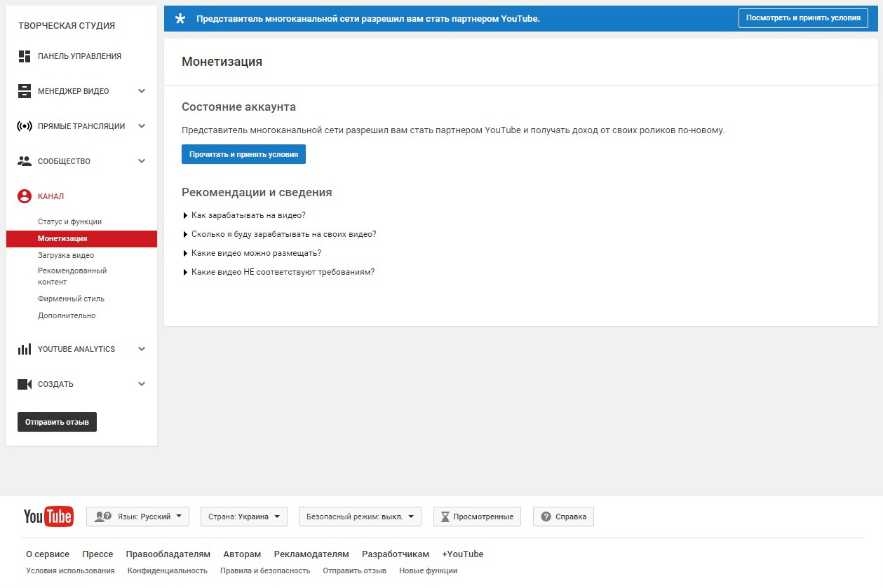
Task: Open Менеджер видео menu item
Action: pos(73,91)
